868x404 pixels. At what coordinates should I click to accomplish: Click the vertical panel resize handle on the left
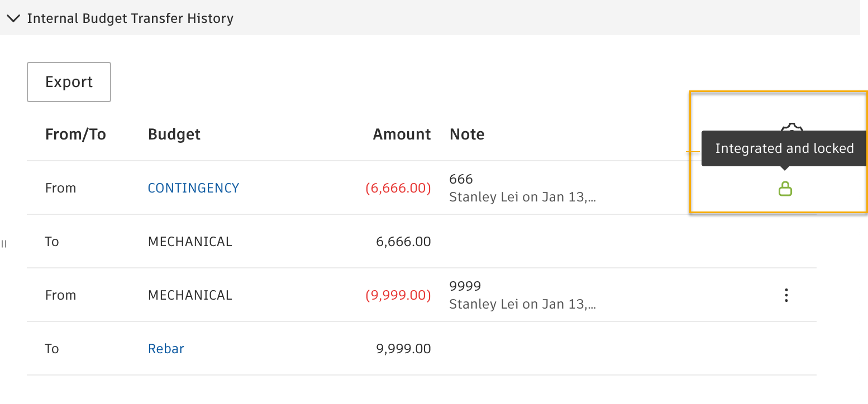pyautogui.click(x=4, y=243)
